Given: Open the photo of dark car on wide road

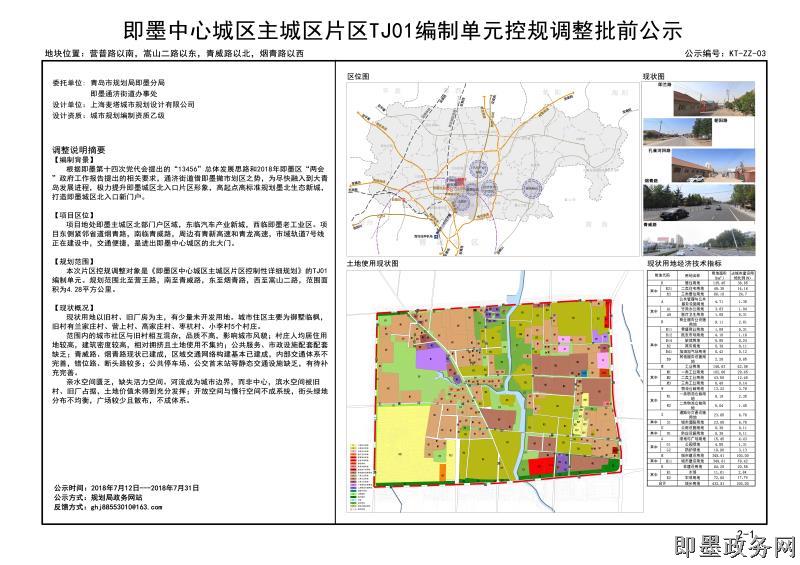Looking at the screenshot, I should pyautogui.click(x=699, y=203).
